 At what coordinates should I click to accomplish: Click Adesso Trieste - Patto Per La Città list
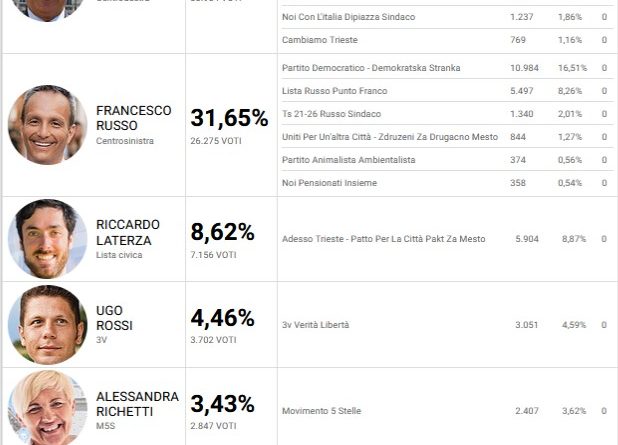pos(383,239)
